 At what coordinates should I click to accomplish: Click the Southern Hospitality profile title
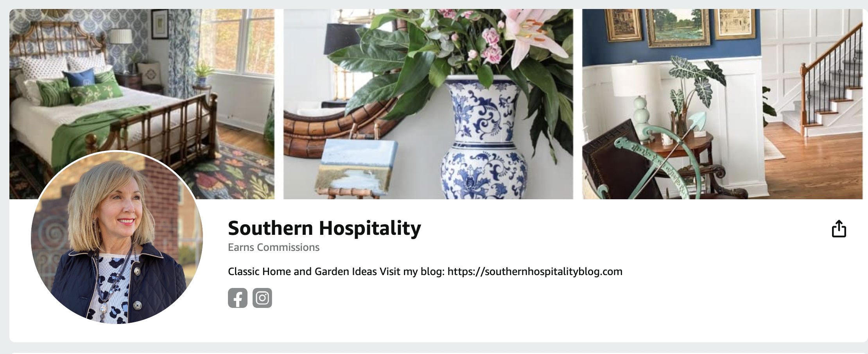coord(325,228)
